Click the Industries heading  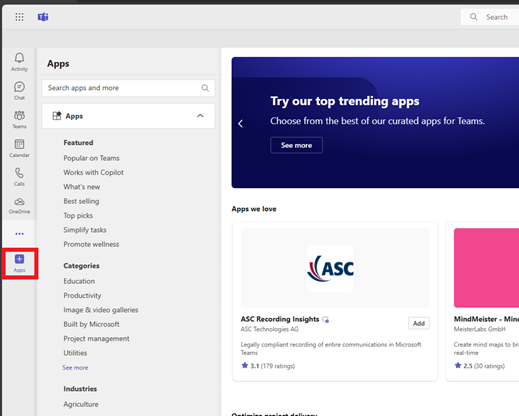point(80,389)
